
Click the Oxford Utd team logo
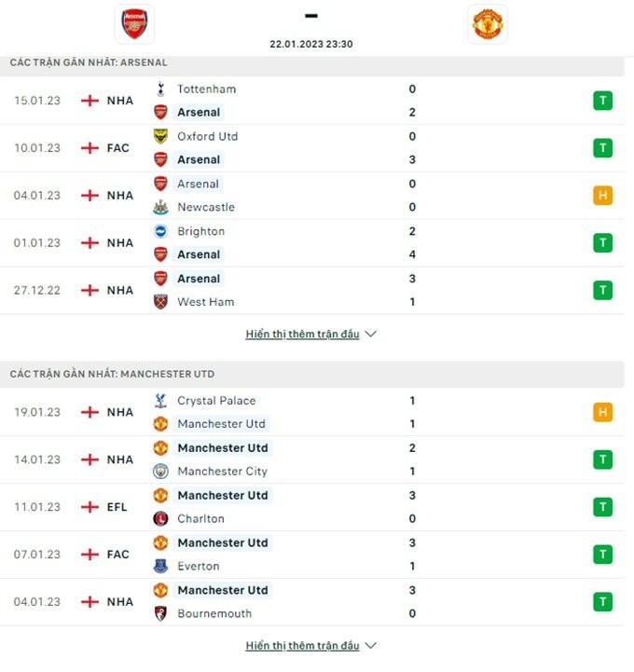coord(160,136)
